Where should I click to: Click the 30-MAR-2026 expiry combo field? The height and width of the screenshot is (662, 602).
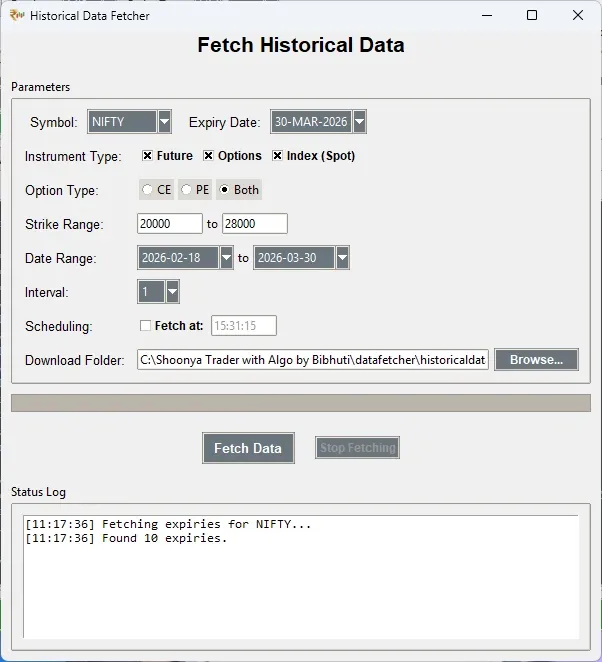tap(311, 122)
